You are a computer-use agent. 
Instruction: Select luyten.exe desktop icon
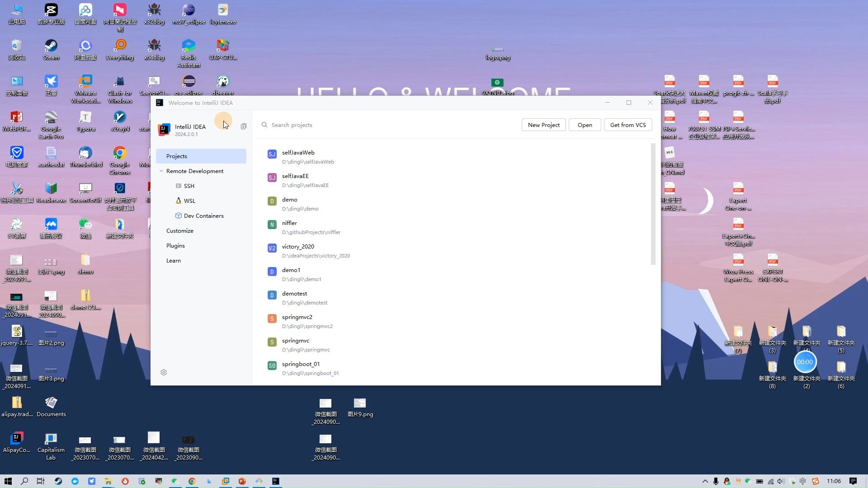point(223,14)
